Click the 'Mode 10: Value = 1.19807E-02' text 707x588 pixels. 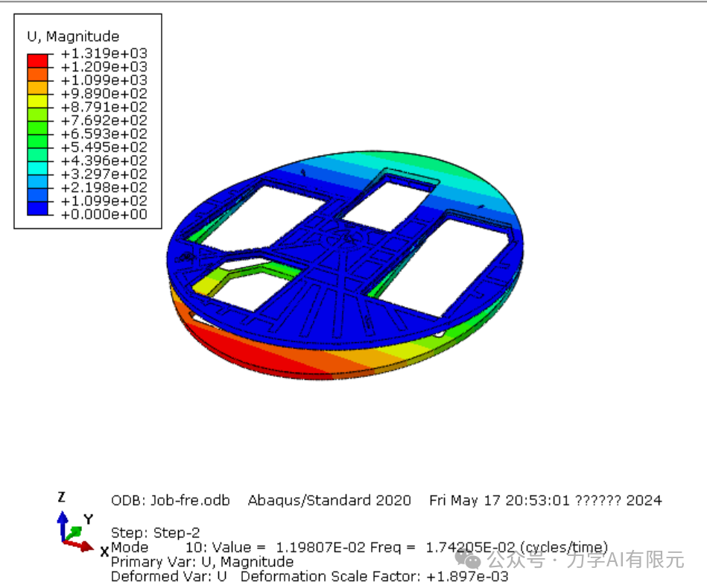(x=238, y=548)
